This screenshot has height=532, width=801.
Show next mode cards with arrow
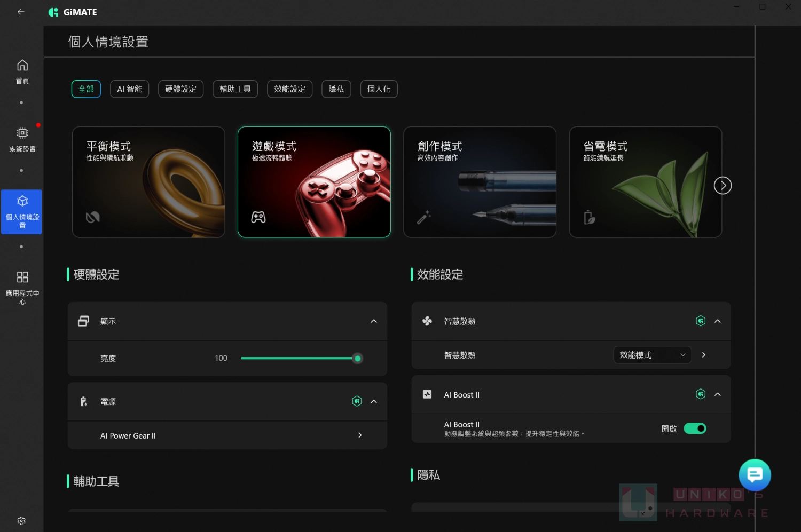click(723, 186)
